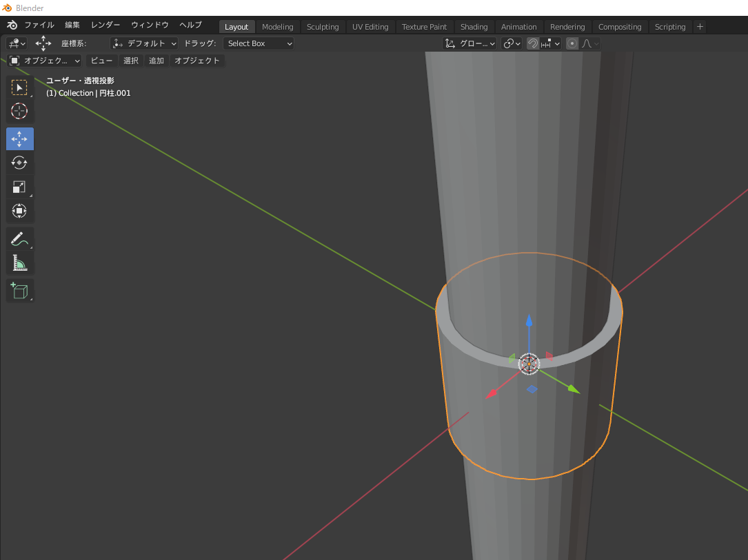Select the Scale tool

pos(19,187)
